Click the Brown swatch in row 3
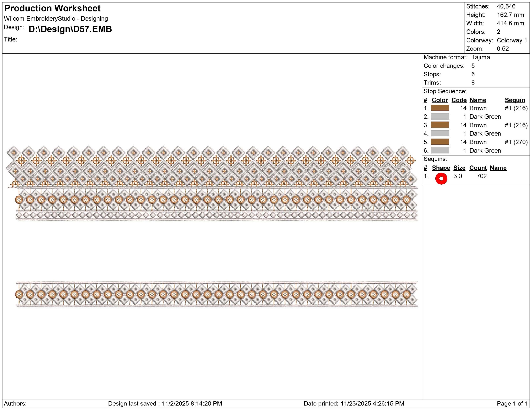The height and width of the screenshot is (409, 532). pos(440,125)
